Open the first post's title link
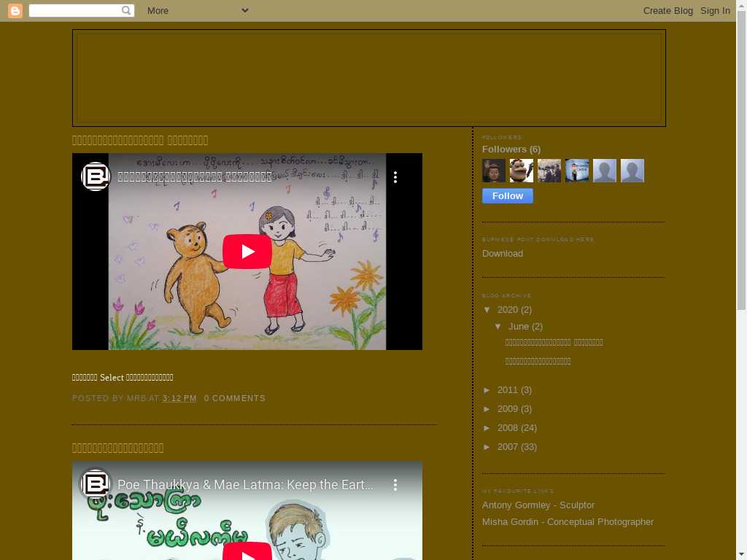This screenshot has width=747, height=560. click(x=140, y=141)
